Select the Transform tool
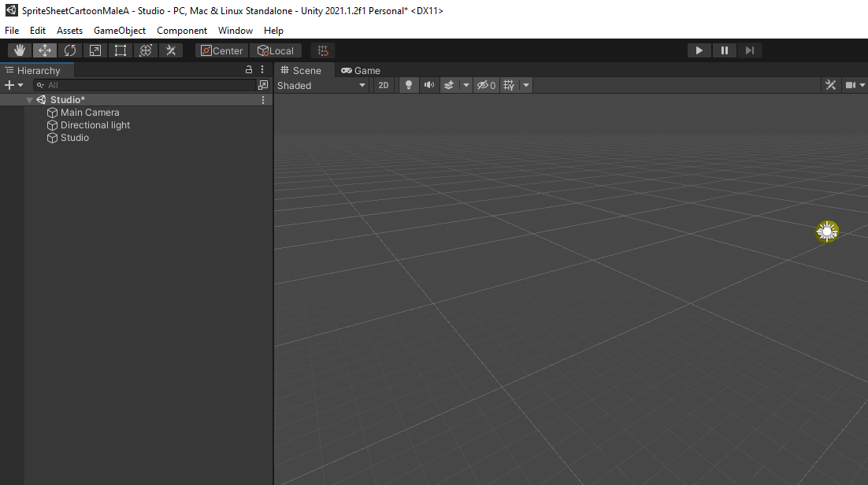Viewport: 868px width, 485px height. [146, 50]
